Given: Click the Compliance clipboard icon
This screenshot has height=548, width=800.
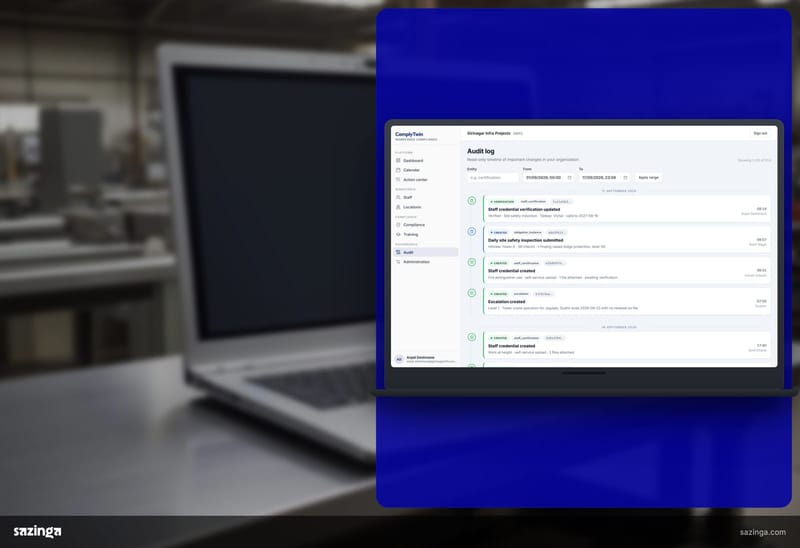Looking at the screenshot, I should 398,225.
